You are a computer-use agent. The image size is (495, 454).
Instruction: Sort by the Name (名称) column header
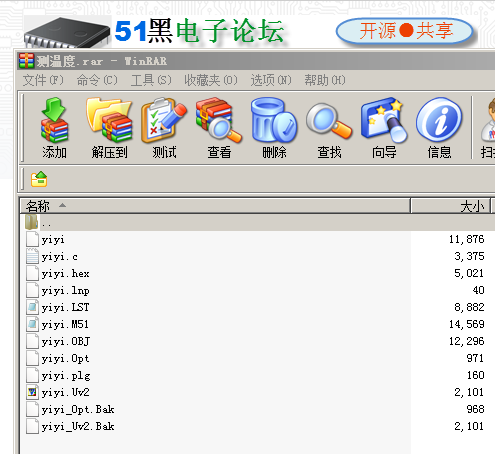coord(215,206)
